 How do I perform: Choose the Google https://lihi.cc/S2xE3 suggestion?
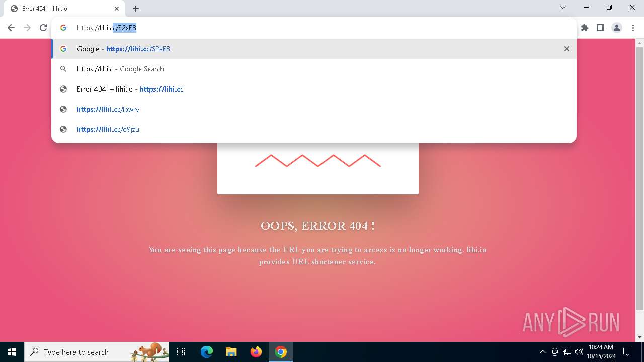tap(314, 49)
